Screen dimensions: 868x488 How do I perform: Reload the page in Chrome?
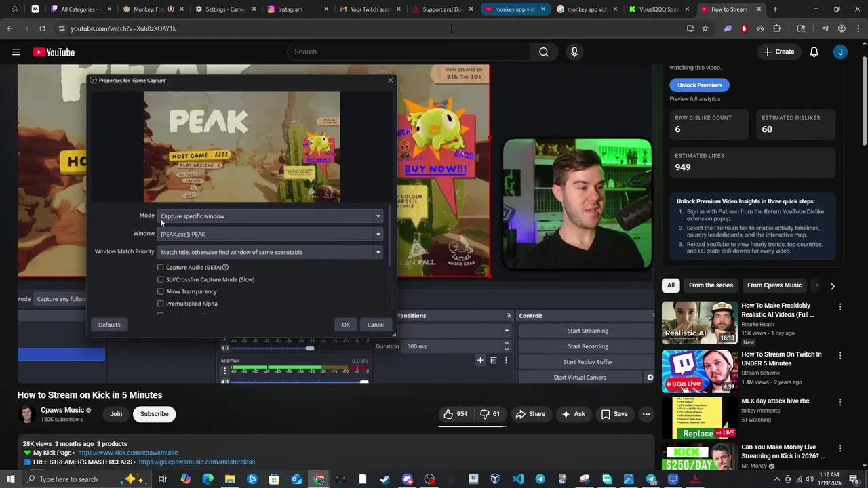tap(42, 28)
